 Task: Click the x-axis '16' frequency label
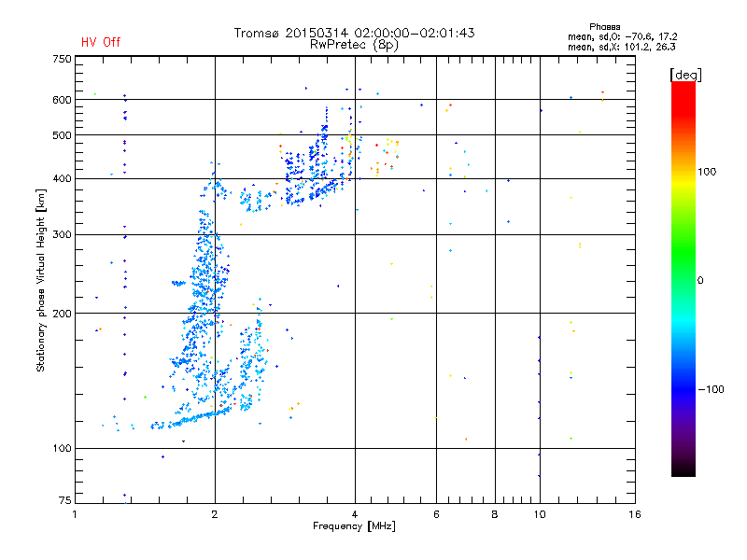pyautogui.click(x=635, y=514)
